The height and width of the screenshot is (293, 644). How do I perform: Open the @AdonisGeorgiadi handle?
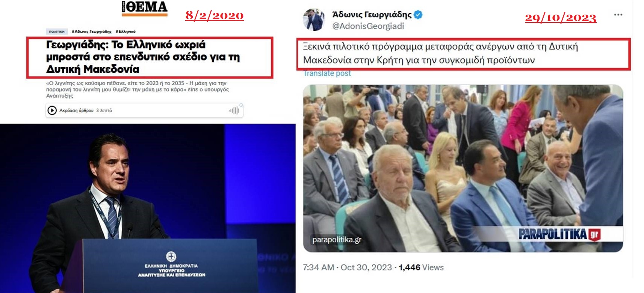click(x=368, y=26)
